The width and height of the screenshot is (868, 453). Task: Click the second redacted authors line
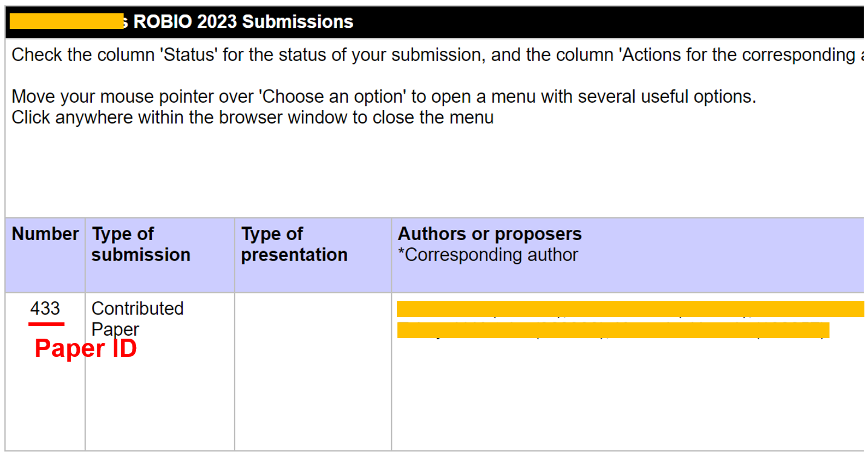pos(613,330)
